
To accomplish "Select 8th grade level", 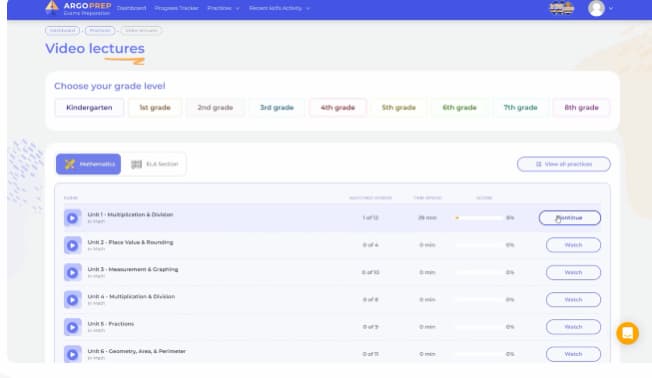I will [x=581, y=108].
